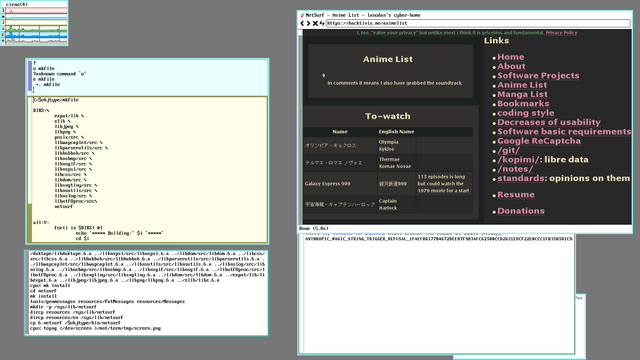Click the 'cpu% topng' terminal line

[95, 328]
